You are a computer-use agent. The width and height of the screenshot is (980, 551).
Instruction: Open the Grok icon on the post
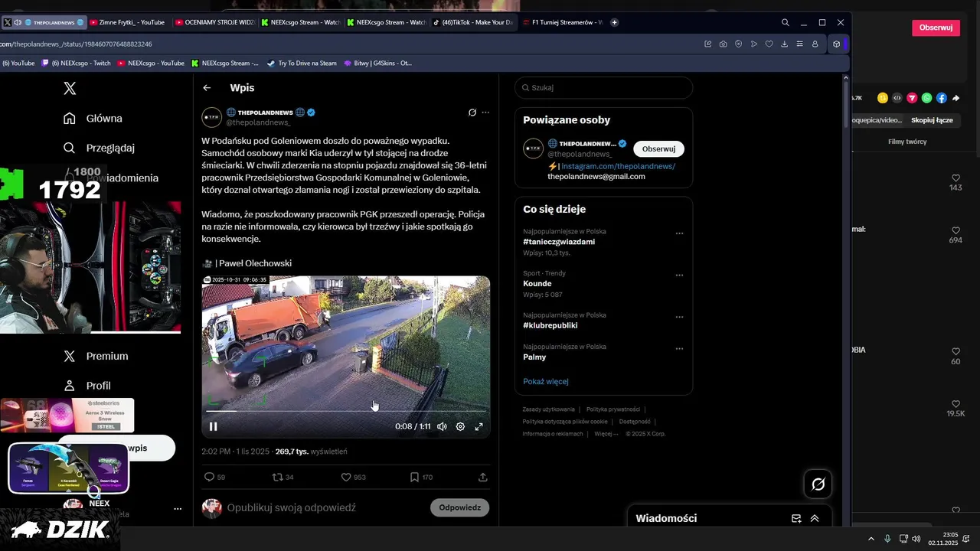tap(472, 112)
